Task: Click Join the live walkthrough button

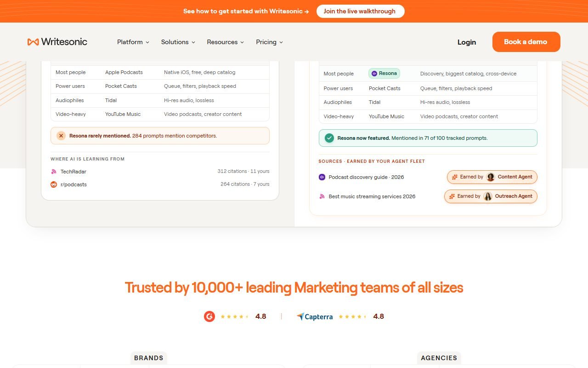Action: [x=361, y=11]
